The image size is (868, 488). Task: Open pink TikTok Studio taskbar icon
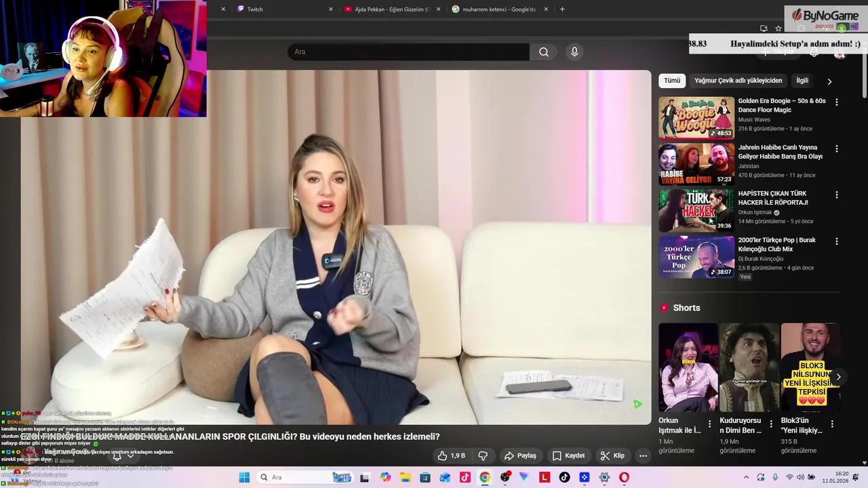[x=465, y=478]
